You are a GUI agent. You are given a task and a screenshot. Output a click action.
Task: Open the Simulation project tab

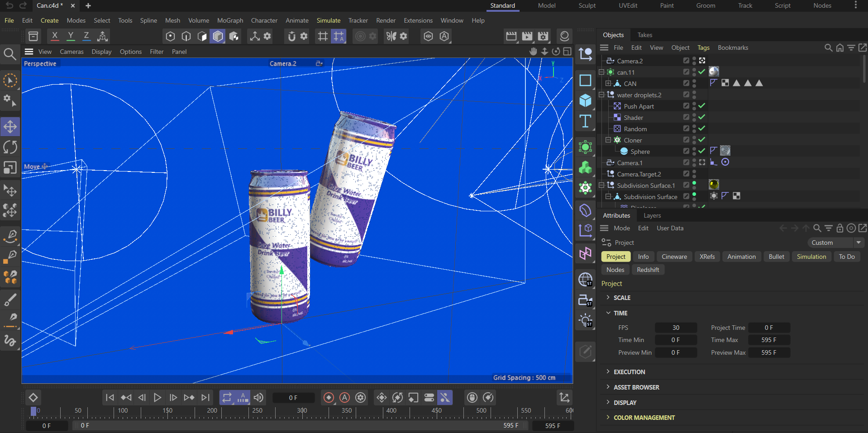point(811,257)
